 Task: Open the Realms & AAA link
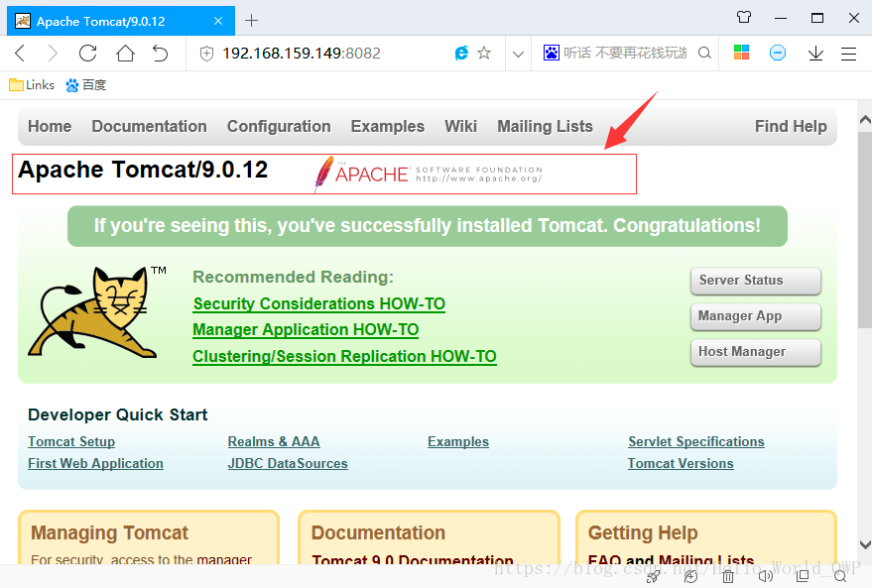[274, 442]
